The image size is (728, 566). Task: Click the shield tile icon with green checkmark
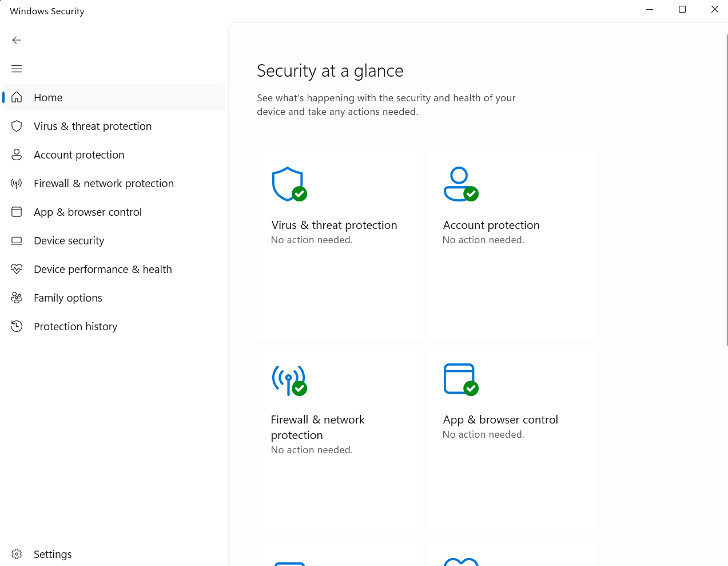point(289,184)
